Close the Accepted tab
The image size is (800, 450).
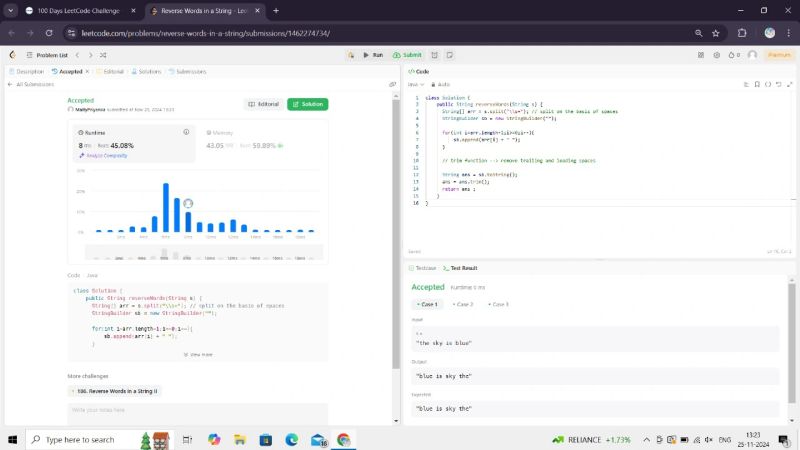(x=87, y=71)
